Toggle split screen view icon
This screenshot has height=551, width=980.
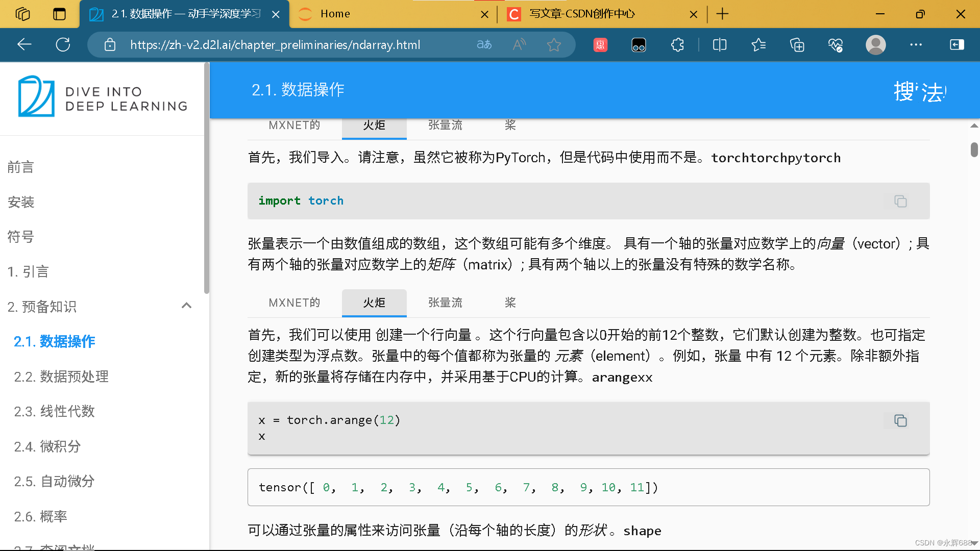720,45
